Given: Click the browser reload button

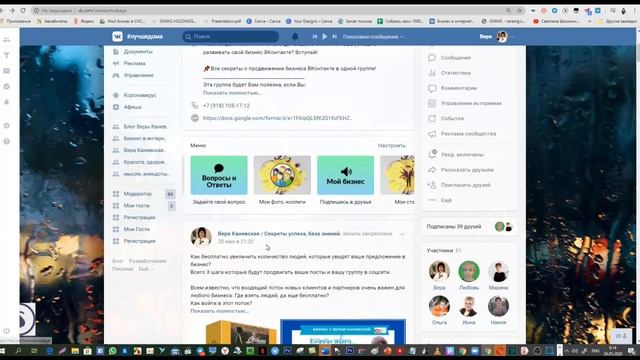Looking at the screenshot, I should point(23,11).
